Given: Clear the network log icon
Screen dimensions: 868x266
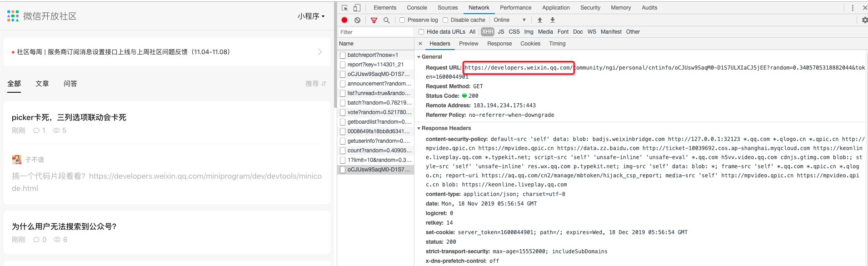Looking at the screenshot, I should coord(358,20).
